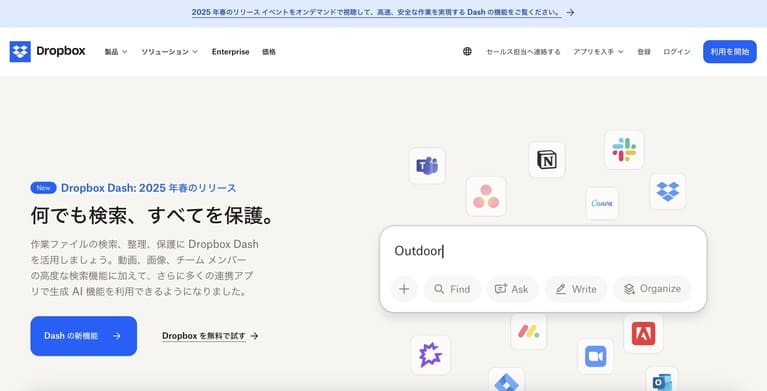Select the Ask option in search card

(x=512, y=289)
